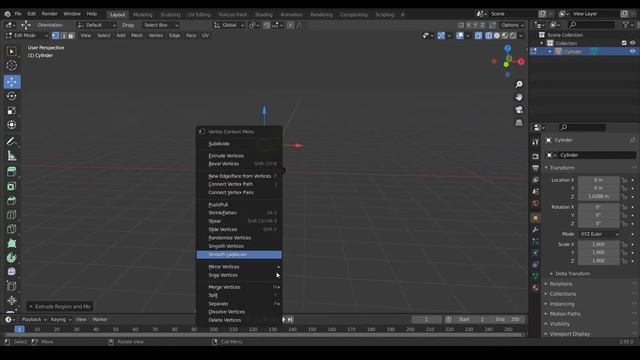Open Playback menu in timeline
Screen dimensions: 640x360
(33, 320)
